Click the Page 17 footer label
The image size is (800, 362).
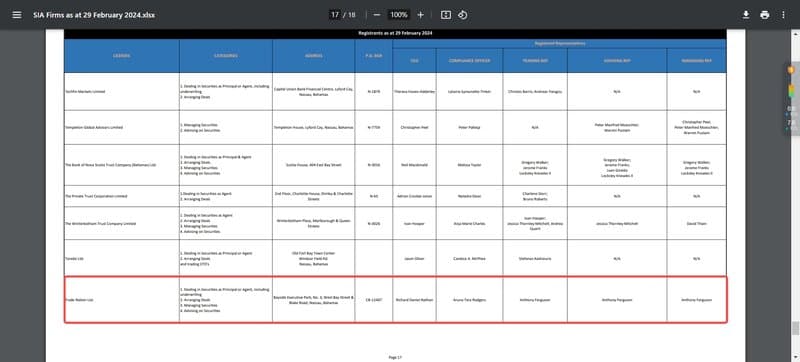coord(395,357)
